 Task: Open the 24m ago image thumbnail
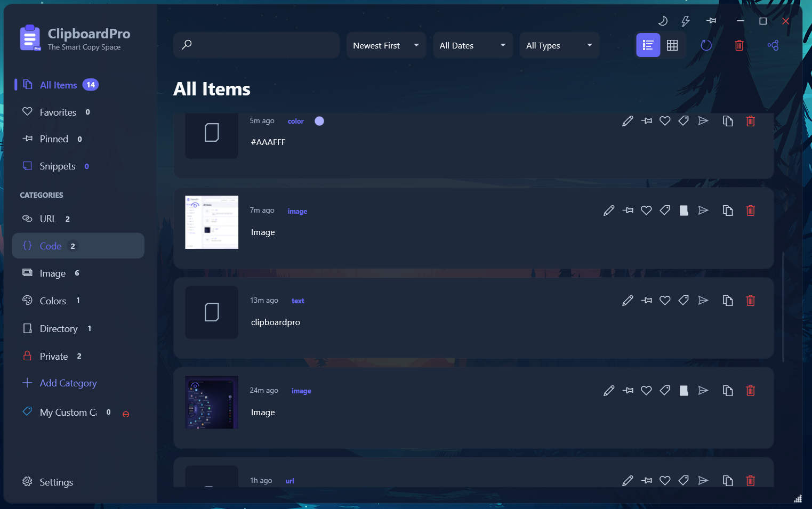pos(212,402)
